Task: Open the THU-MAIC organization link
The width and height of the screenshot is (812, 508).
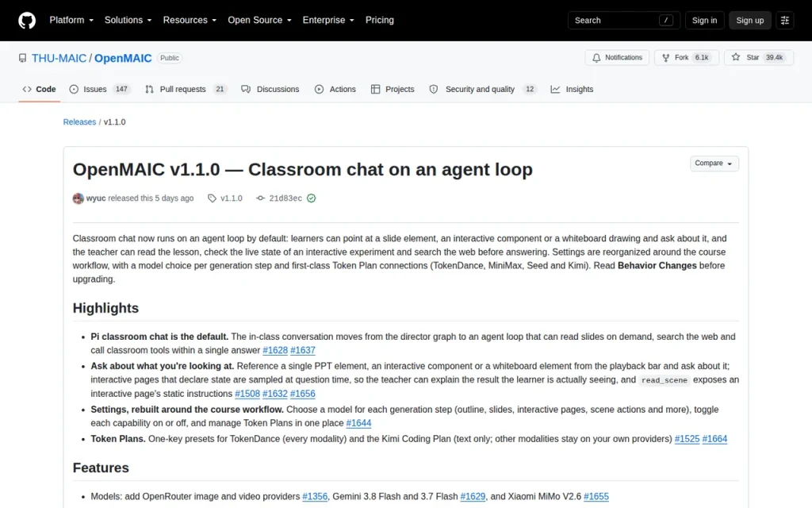Action: 59,58
